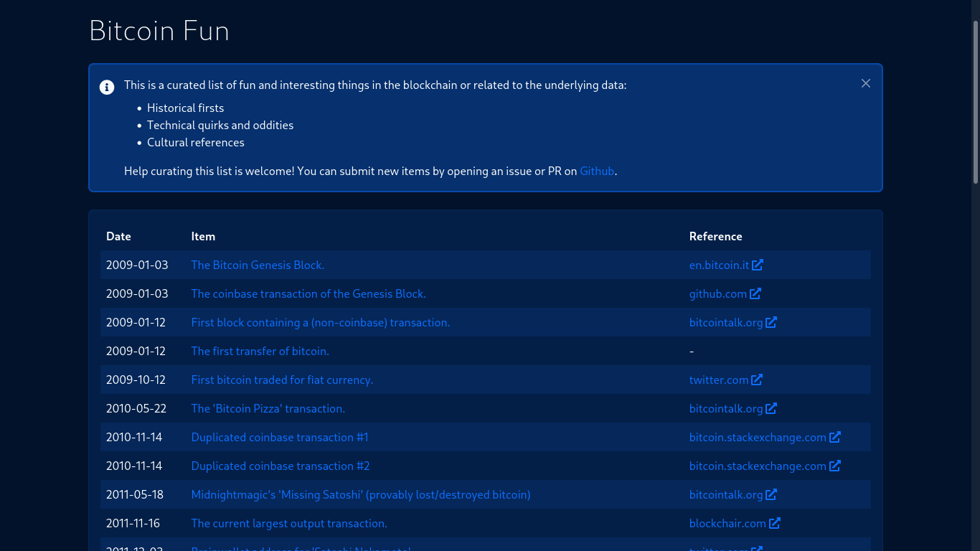The height and width of the screenshot is (551, 980).
Task: Visit github.com reference link
Action: pyautogui.click(x=718, y=293)
